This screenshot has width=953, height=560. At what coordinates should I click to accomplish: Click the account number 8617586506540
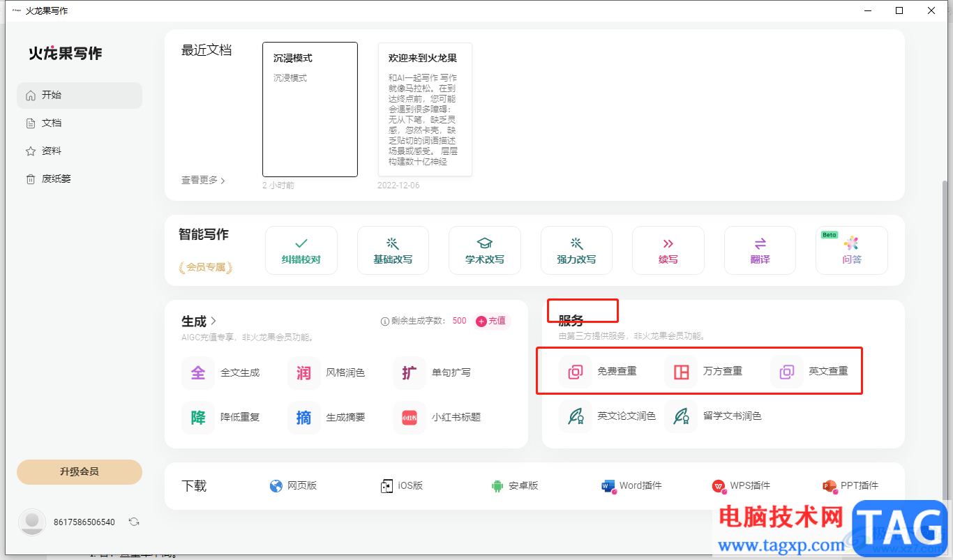pos(84,522)
